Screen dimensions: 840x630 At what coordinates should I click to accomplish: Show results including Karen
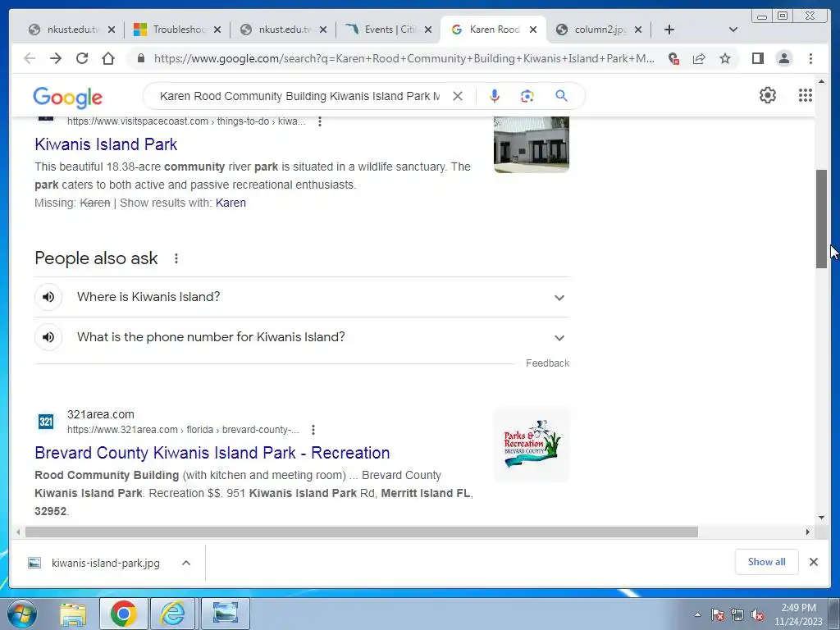tap(231, 203)
